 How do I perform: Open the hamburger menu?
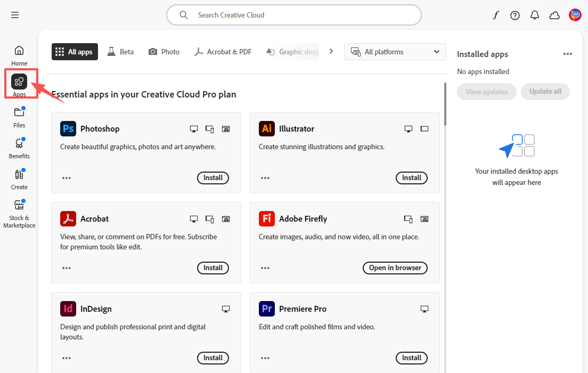pos(15,15)
